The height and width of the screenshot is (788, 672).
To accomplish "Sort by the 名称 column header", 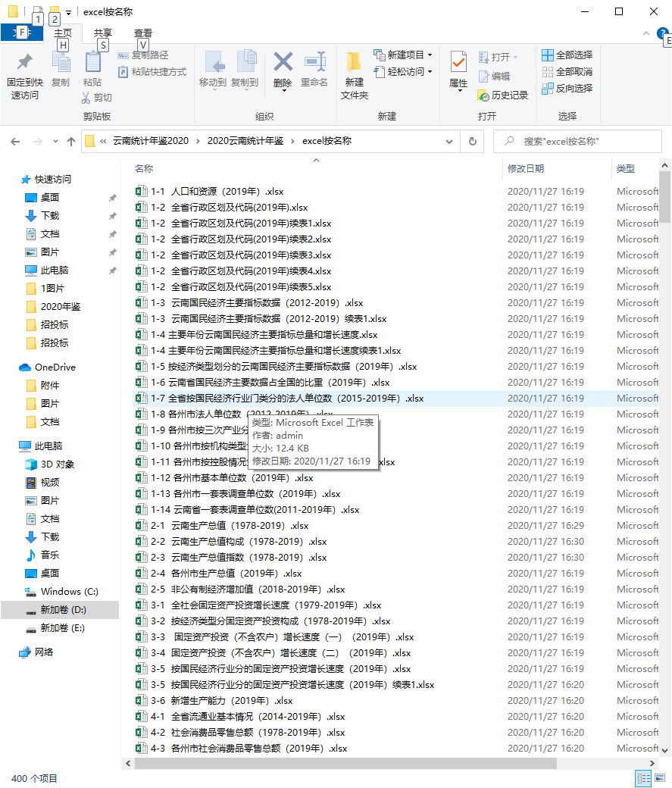I will pos(144,169).
